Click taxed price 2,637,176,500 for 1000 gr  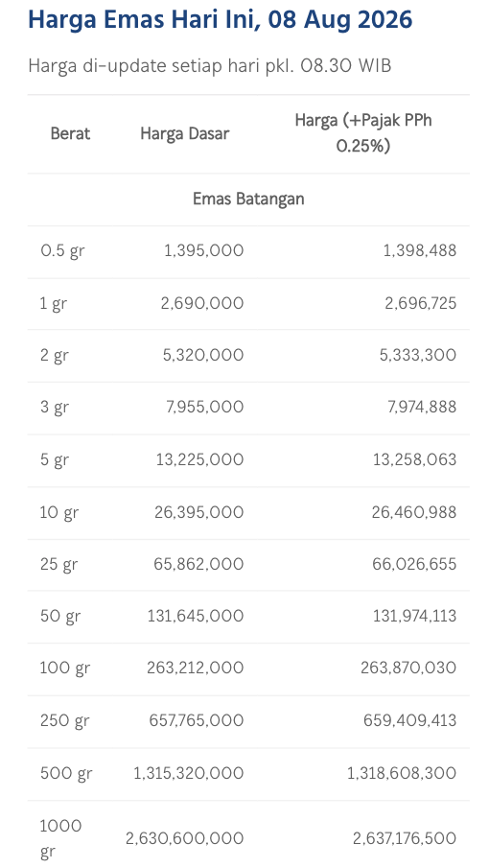(405, 838)
